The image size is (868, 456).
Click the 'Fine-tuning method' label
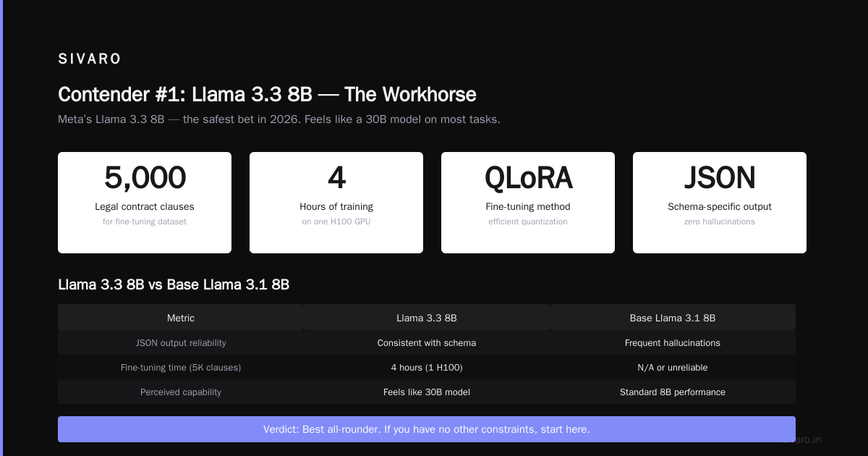coord(528,207)
